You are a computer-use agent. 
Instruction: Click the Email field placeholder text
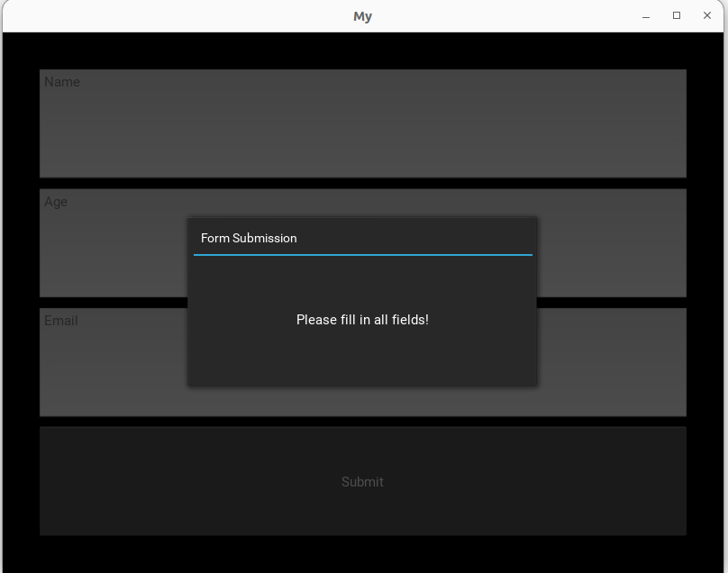pyautogui.click(x=60, y=321)
